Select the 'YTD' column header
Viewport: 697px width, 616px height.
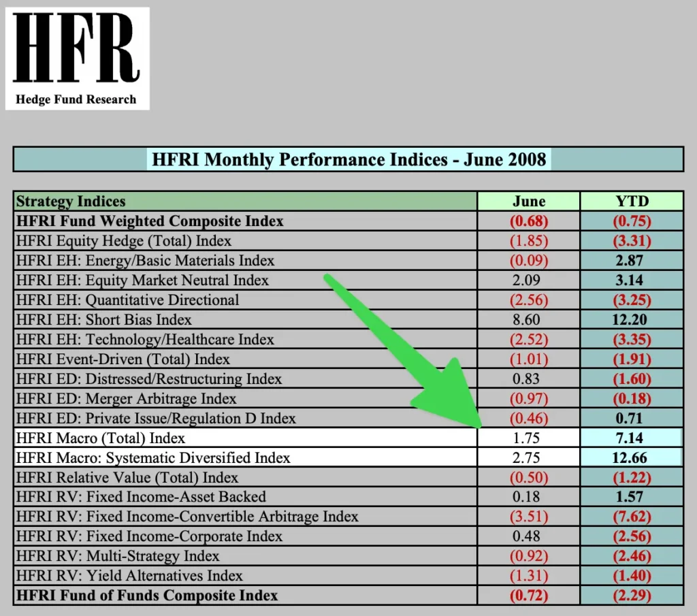point(632,201)
